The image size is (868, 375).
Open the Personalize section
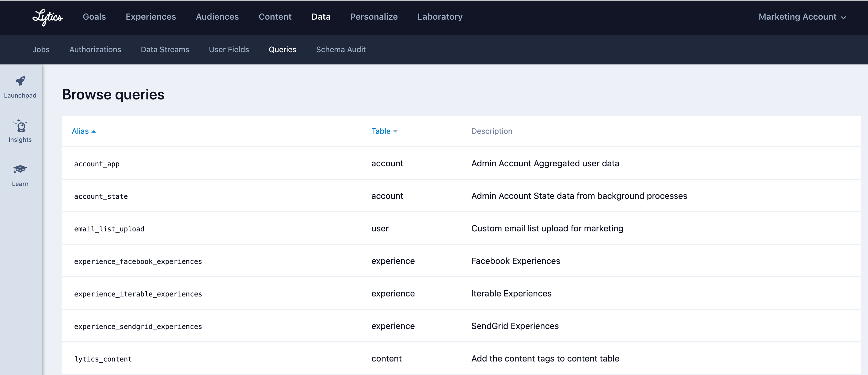point(374,17)
